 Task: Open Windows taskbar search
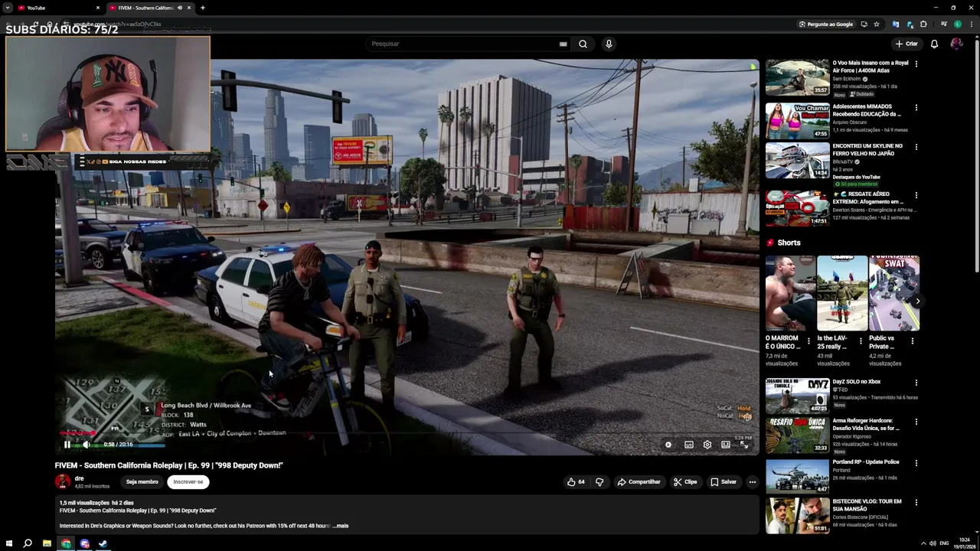click(x=28, y=544)
